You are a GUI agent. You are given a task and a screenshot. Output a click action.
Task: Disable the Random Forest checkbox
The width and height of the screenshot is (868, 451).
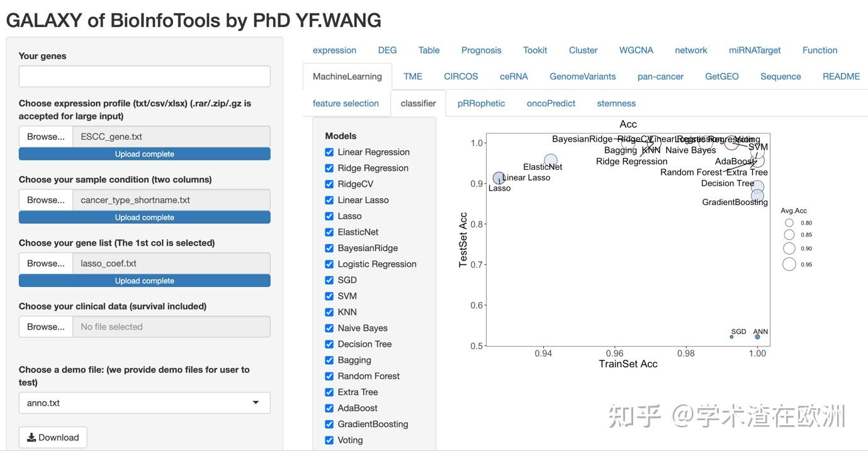pos(329,376)
